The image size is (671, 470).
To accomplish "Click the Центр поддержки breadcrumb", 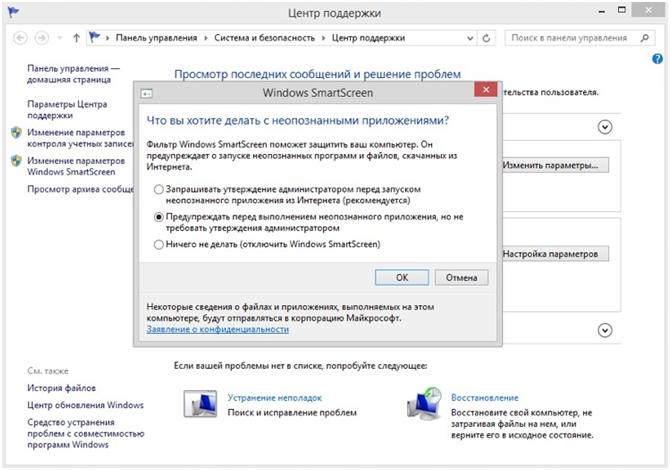I will 368,38.
